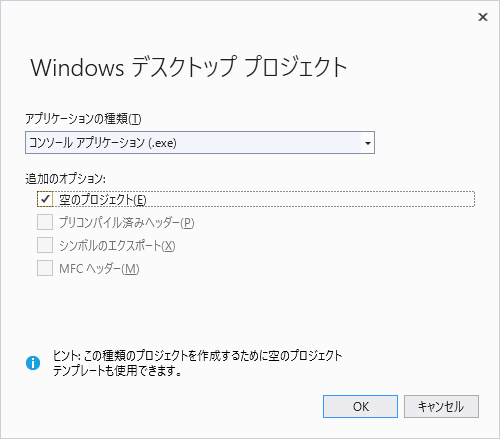Click the 空のプロジェクト(E) label text
The height and width of the screenshot is (439, 500).
point(103,200)
